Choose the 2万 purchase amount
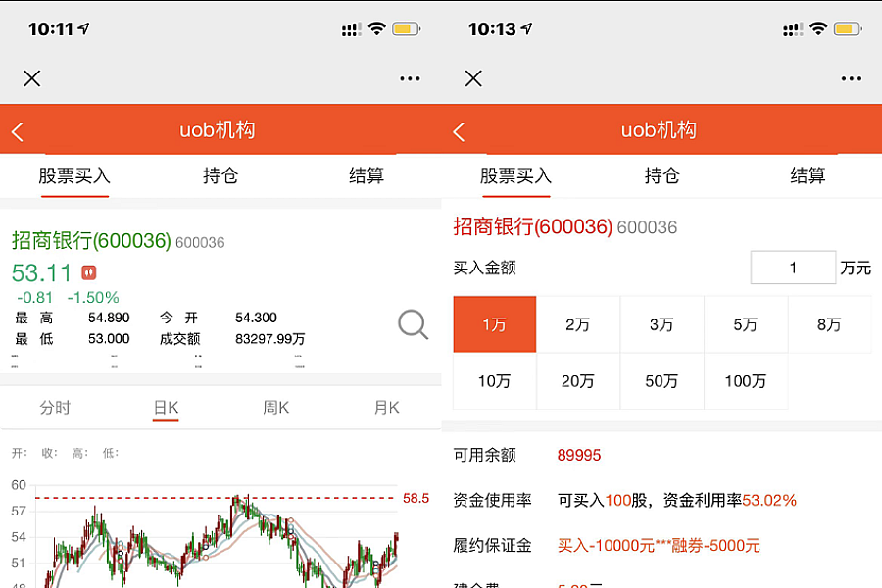Image resolution: width=882 pixels, height=588 pixels. point(577,324)
